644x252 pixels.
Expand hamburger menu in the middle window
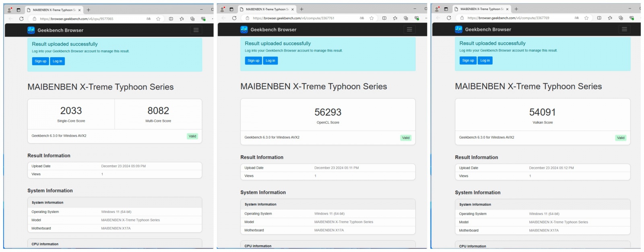tap(409, 29)
